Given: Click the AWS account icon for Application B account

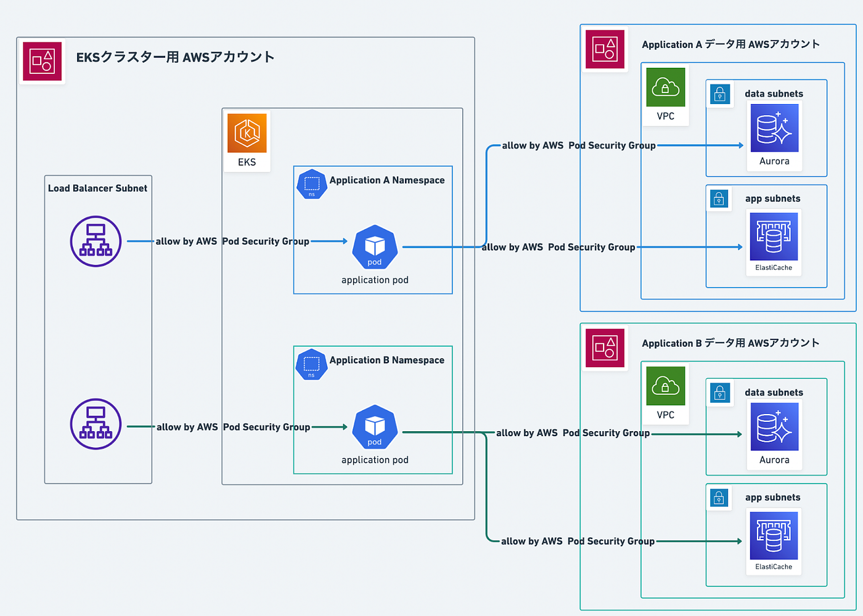Looking at the screenshot, I should pos(605,348).
